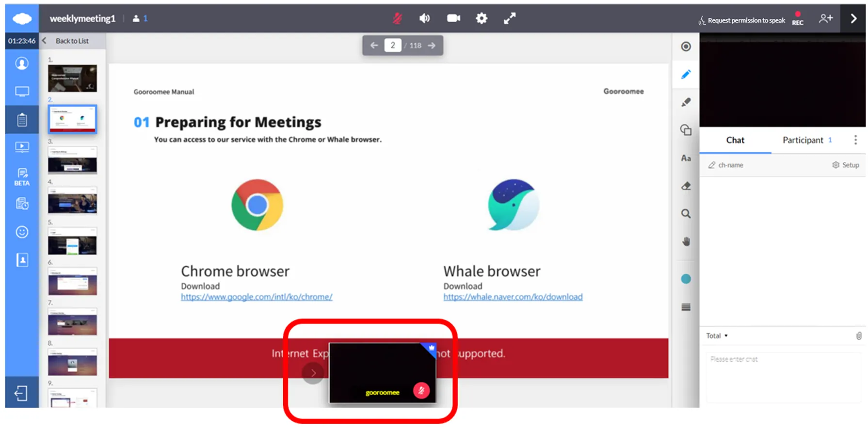Select the eraser tool
The width and height of the screenshot is (868, 429).
686,186
